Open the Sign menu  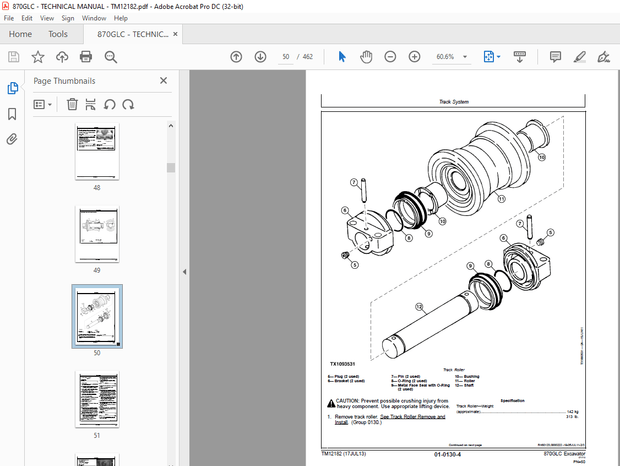click(68, 18)
